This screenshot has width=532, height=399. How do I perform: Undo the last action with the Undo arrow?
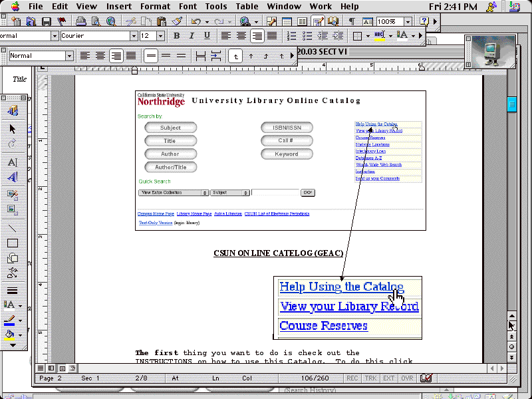point(196,22)
